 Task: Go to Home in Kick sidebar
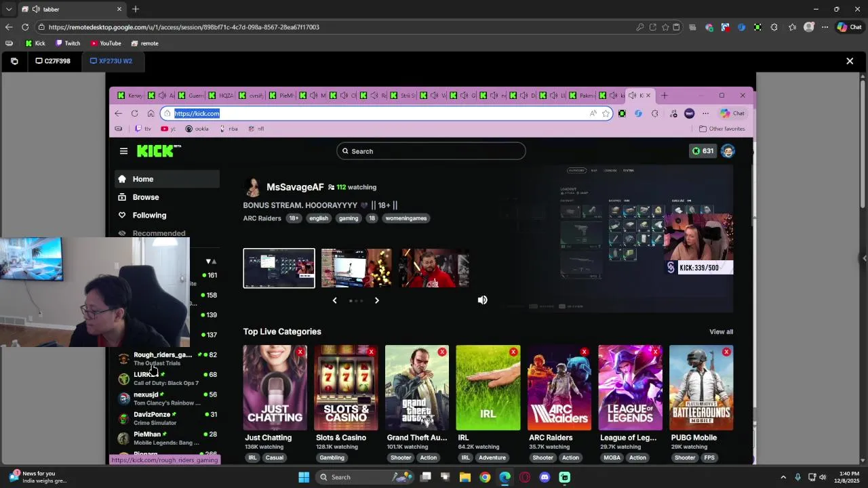(x=167, y=179)
